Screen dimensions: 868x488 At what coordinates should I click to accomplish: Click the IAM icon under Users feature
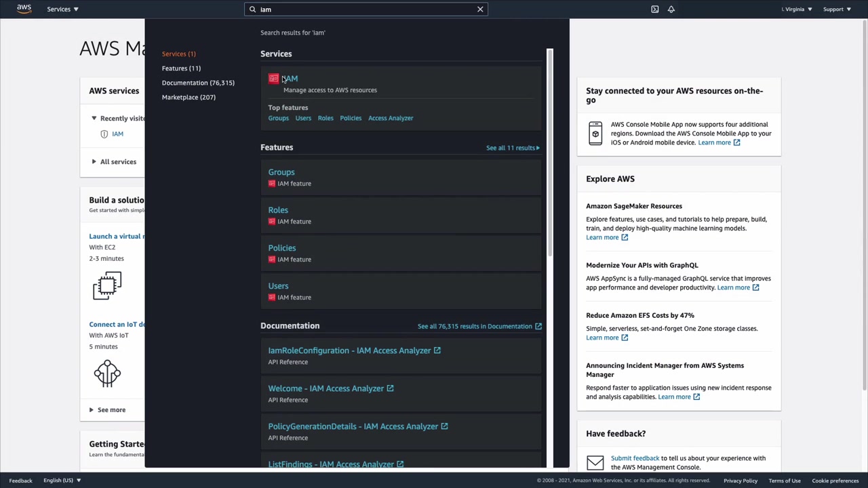coord(272,298)
